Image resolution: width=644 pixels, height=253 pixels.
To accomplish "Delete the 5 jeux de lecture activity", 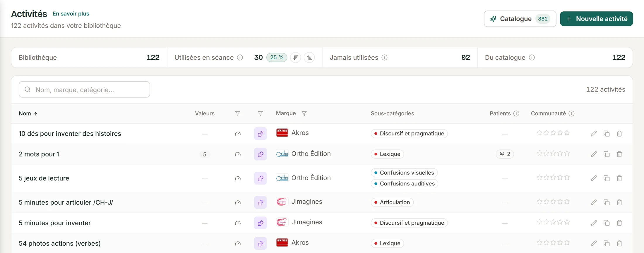I will (619, 178).
